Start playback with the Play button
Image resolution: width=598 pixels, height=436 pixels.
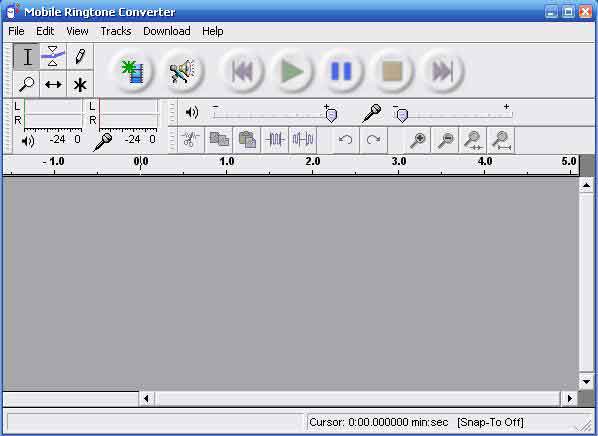tap(292, 71)
